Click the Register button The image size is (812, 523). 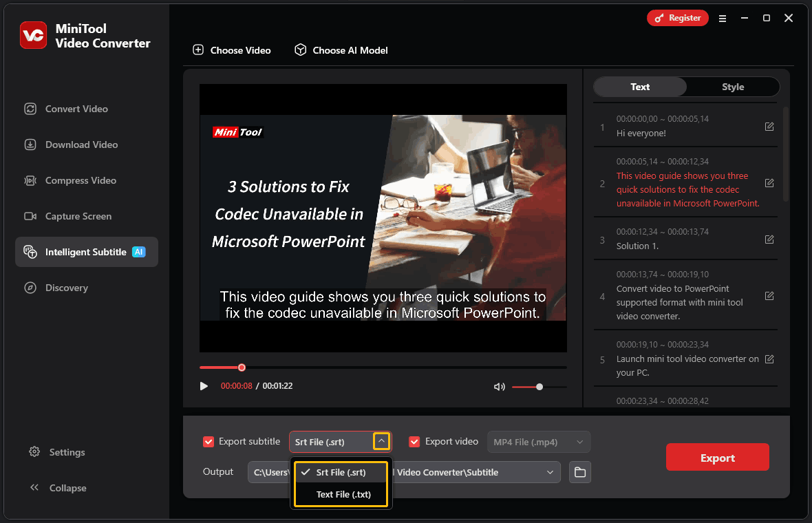coord(677,18)
